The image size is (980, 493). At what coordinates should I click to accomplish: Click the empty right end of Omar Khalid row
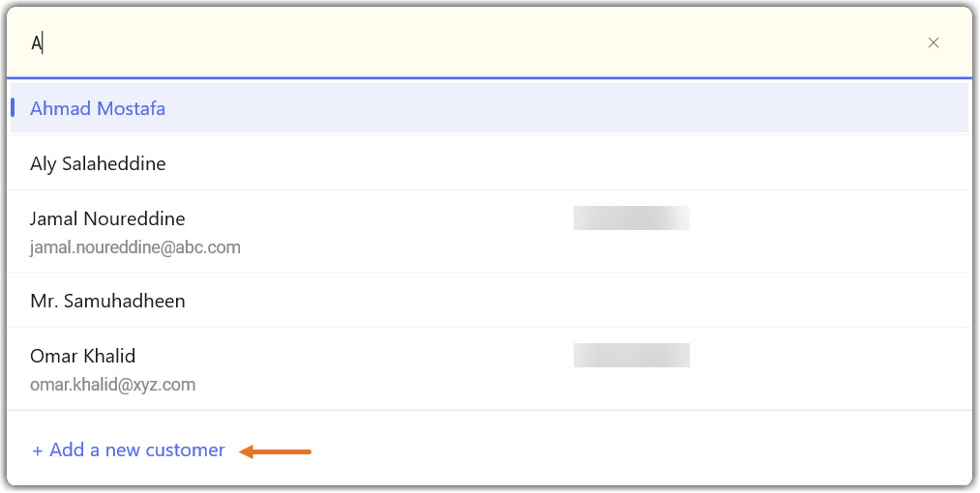(x=871, y=368)
